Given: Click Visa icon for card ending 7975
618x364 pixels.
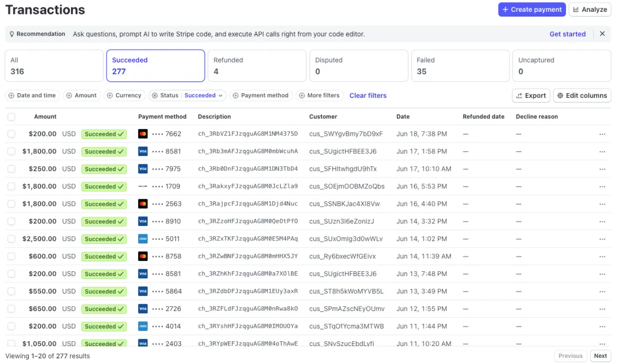Looking at the screenshot, I should tap(143, 169).
